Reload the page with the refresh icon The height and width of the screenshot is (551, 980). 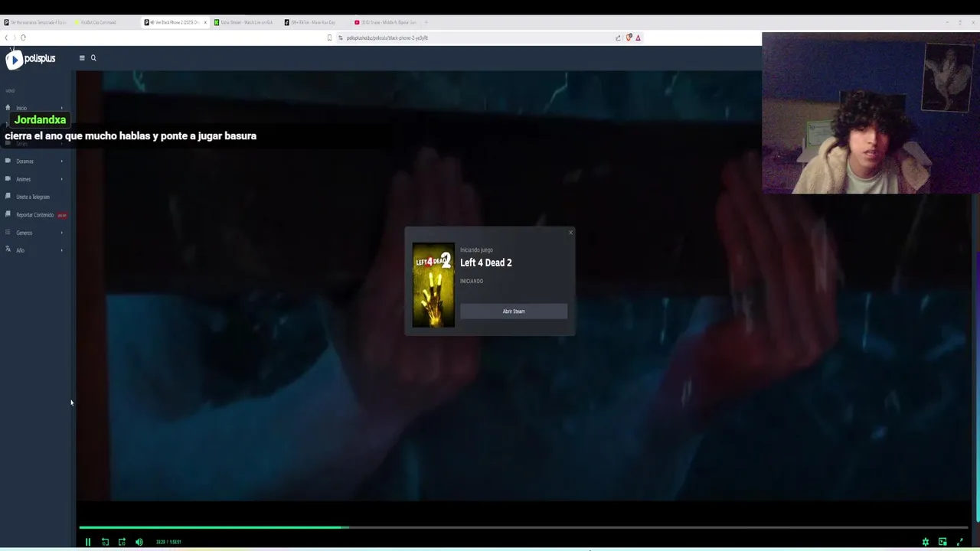23,37
